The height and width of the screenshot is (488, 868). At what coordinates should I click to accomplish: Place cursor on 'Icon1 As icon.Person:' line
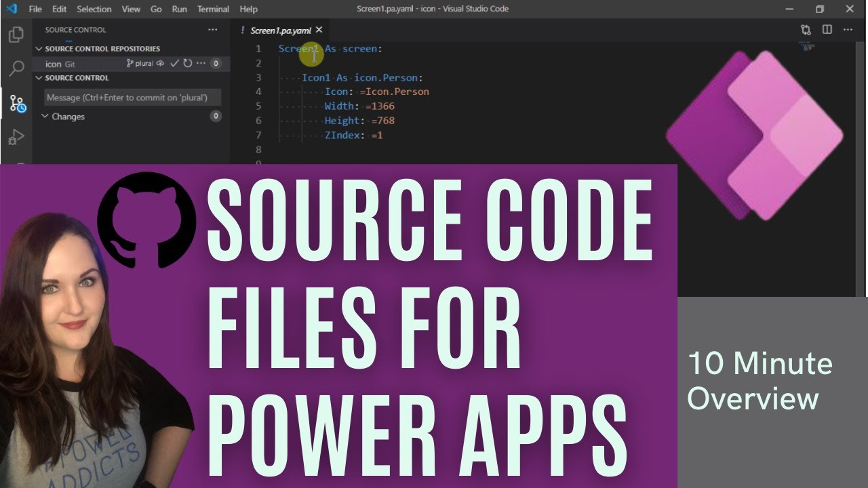click(362, 78)
